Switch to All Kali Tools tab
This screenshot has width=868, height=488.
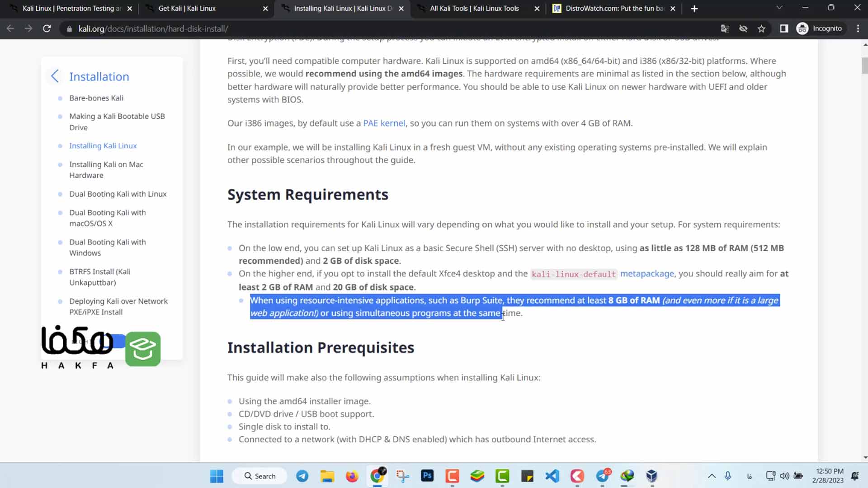pos(478,9)
